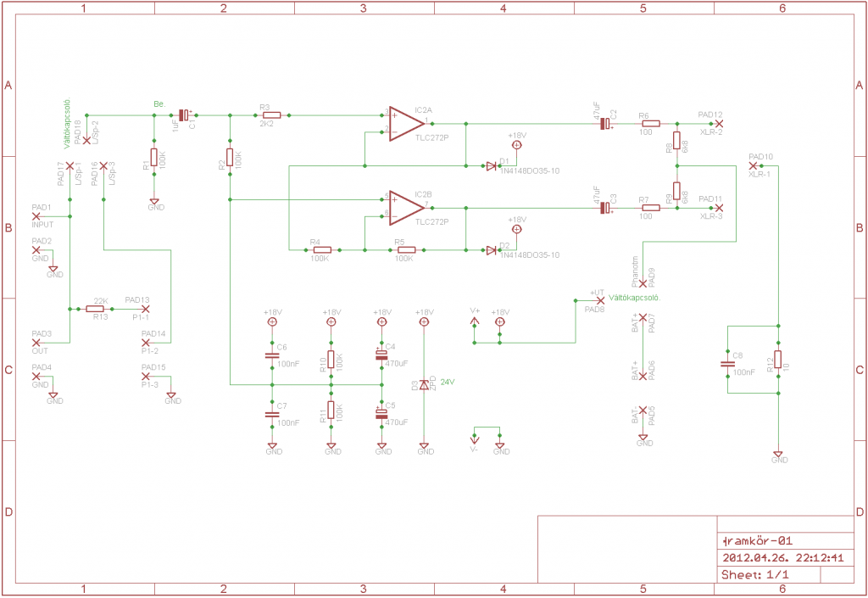Click the '2012.04.26. 22:12:41' date text

click(783, 557)
